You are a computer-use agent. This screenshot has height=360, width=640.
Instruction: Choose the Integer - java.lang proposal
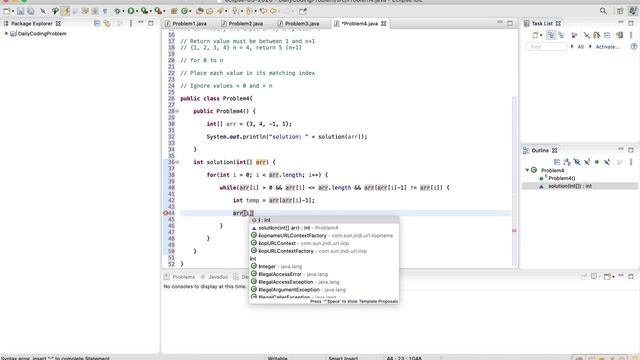324,266
